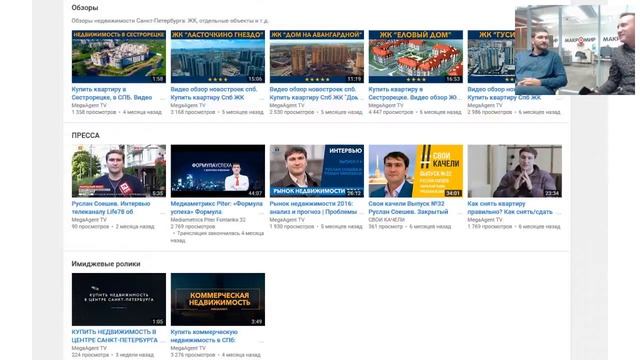Click 'Трансляция закончилась 4 месяца назад' text
Screen dimensions: 640x360
click(x=218, y=237)
